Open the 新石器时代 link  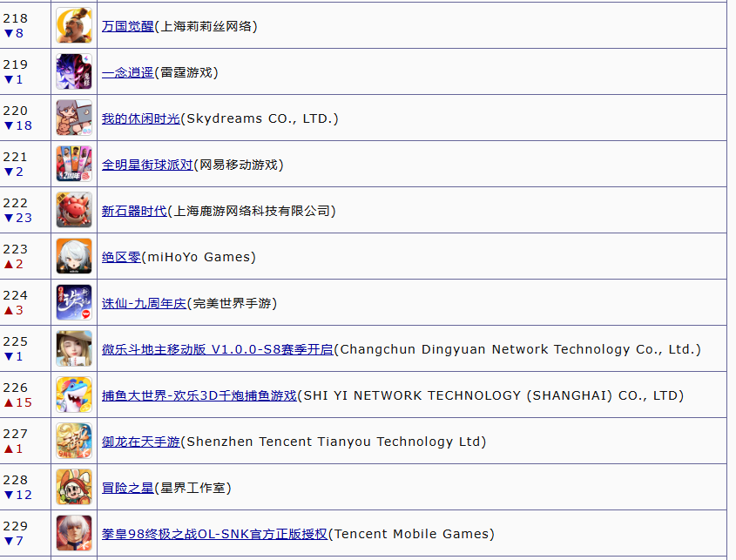pyautogui.click(x=134, y=211)
